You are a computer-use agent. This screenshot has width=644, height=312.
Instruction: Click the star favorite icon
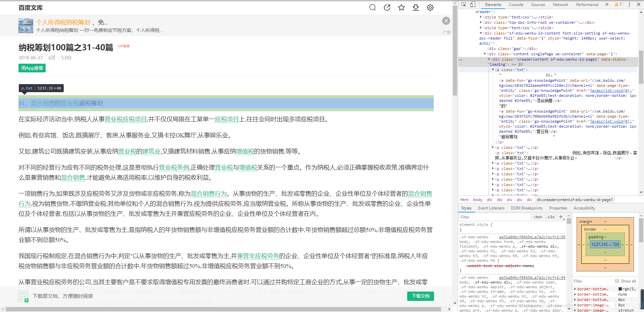pos(401,7)
